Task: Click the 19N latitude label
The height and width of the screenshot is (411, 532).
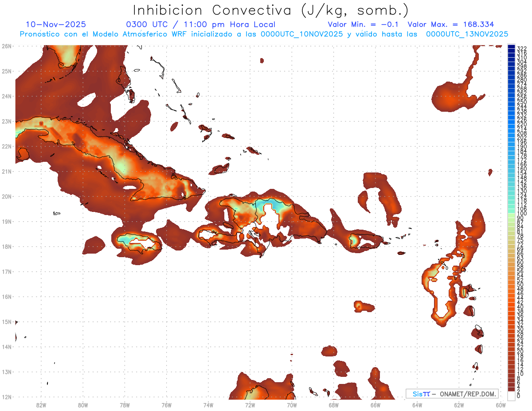Action: [6, 221]
